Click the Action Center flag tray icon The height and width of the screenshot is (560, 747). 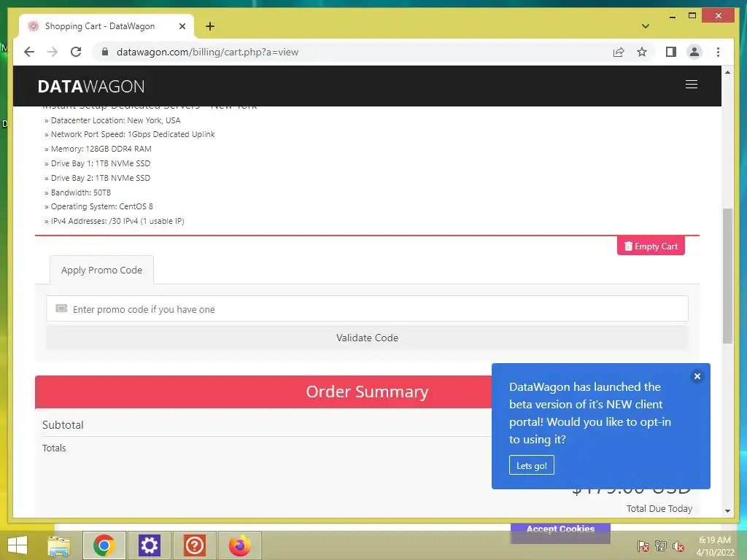tap(643, 545)
